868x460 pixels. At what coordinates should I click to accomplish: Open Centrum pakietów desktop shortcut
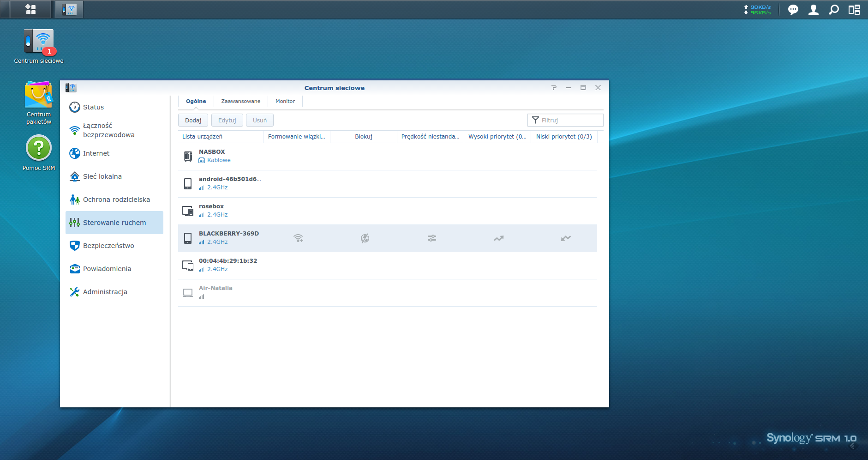tap(39, 103)
